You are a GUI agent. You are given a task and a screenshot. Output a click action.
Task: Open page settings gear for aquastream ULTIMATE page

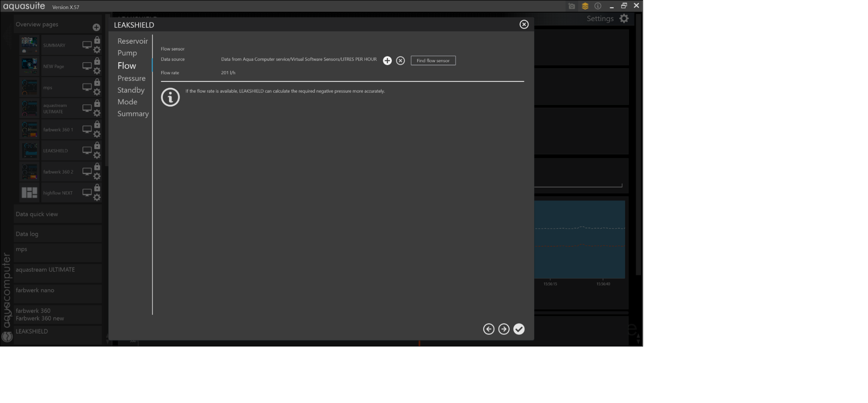point(97,113)
